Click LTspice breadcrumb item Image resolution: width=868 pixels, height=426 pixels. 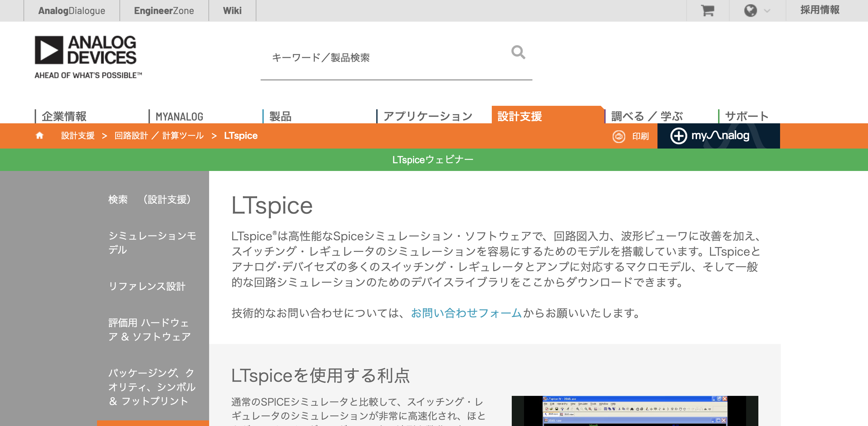coord(241,136)
